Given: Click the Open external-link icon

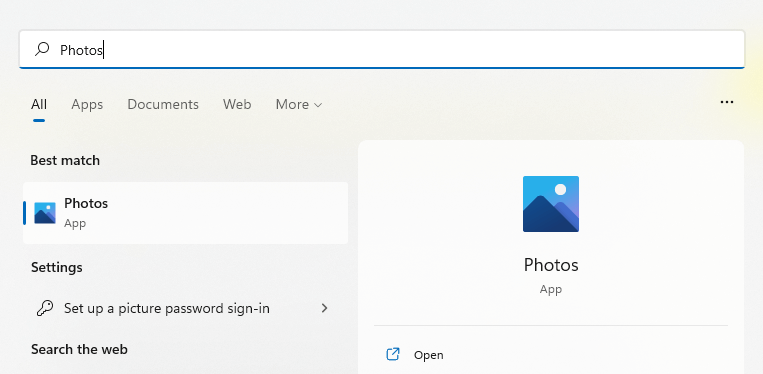Looking at the screenshot, I should coord(393,355).
